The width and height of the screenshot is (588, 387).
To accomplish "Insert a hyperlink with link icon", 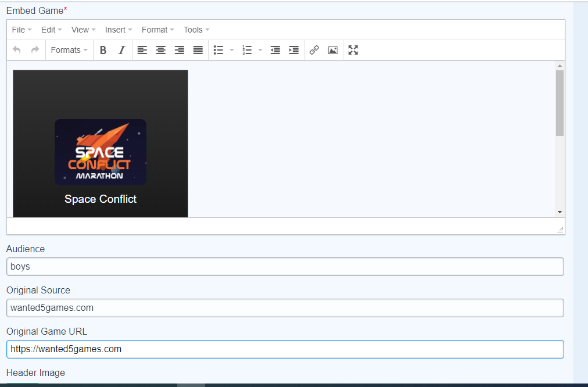I will point(314,50).
